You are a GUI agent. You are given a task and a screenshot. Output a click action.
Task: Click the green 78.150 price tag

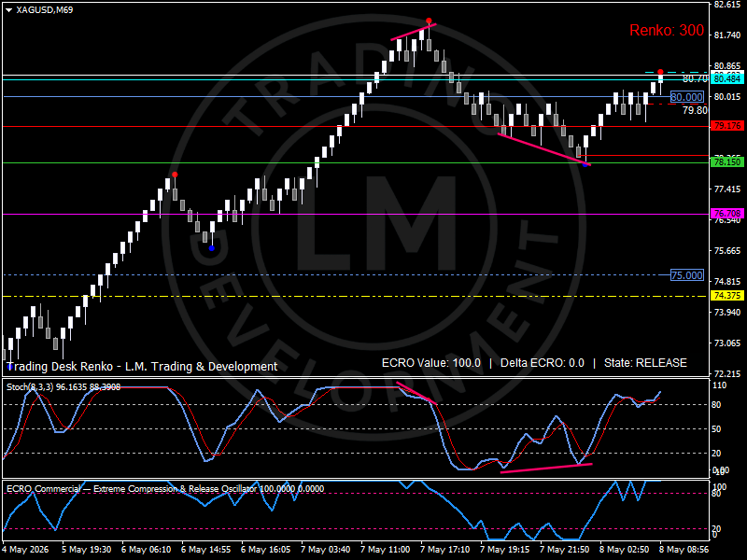[x=727, y=161]
